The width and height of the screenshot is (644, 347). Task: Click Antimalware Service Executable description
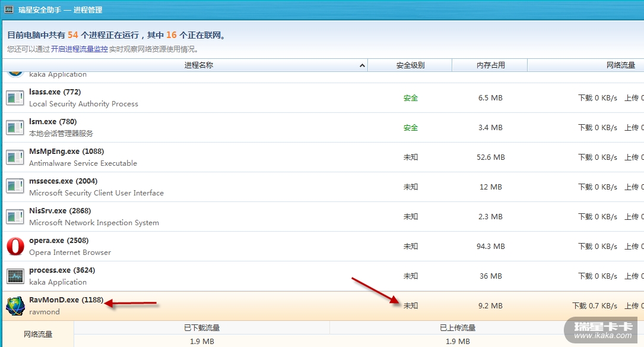point(83,163)
